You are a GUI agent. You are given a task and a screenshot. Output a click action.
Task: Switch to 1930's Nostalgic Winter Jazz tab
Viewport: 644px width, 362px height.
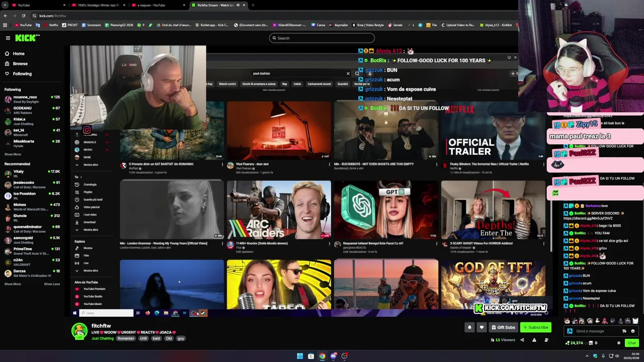tap(98, 5)
